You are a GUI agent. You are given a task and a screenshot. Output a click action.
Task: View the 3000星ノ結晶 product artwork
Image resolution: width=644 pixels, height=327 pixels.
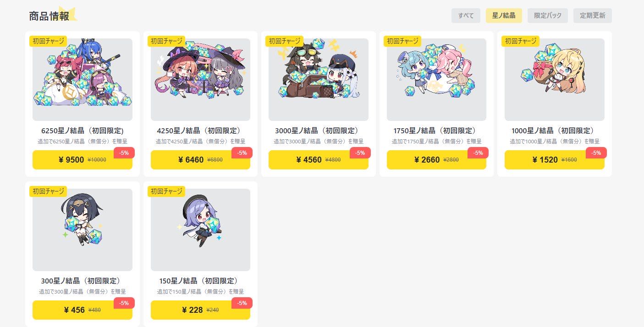[x=319, y=80]
